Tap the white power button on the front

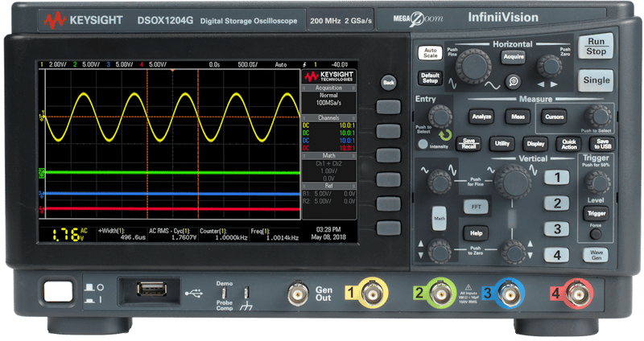[x=58, y=292]
